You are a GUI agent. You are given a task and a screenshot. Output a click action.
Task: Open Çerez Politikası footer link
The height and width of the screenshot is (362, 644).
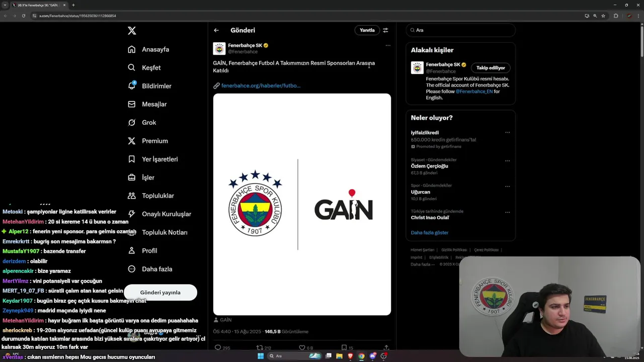pos(487,250)
